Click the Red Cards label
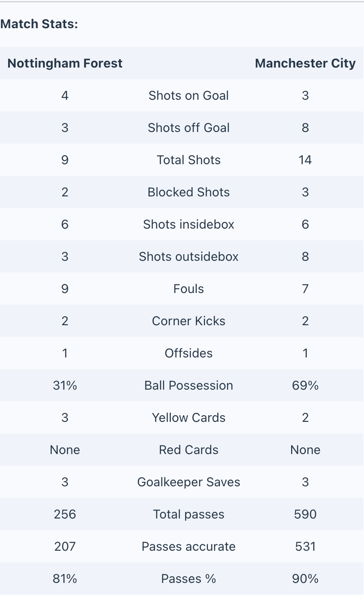Viewport: 364px width, 595px height. point(189,450)
